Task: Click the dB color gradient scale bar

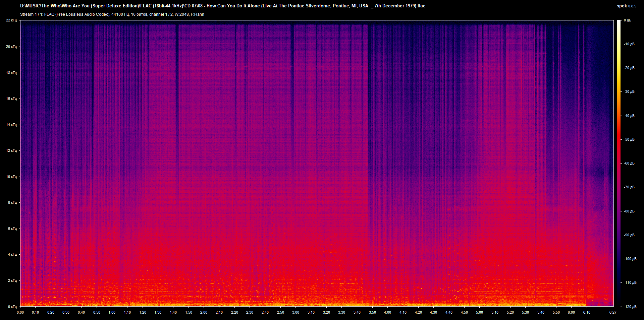Action: coord(619,163)
